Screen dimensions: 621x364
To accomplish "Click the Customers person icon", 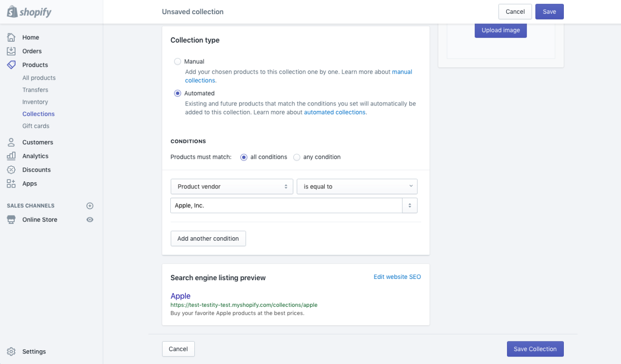I will [x=12, y=142].
